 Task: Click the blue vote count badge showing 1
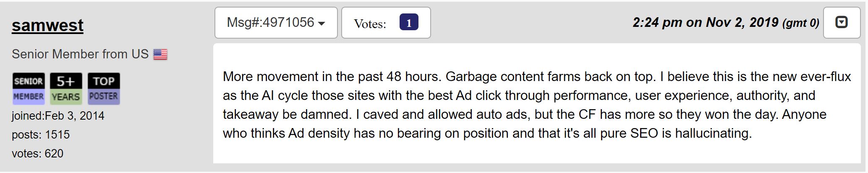click(x=409, y=23)
